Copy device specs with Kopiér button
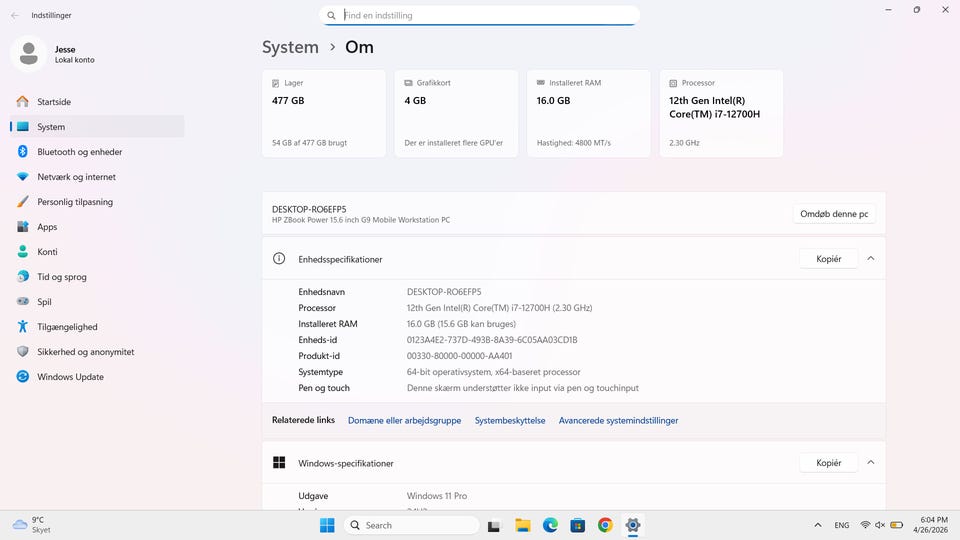 point(828,259)
